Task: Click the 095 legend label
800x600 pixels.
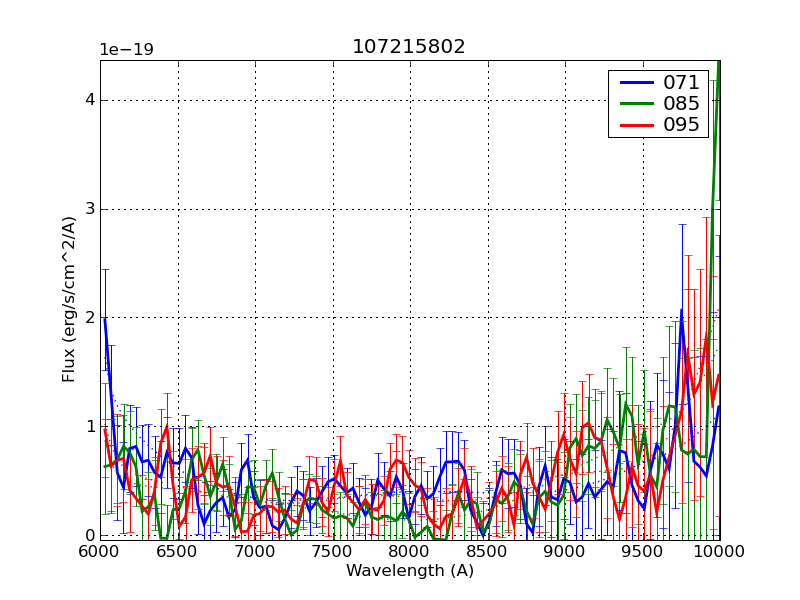Action: 682,125
